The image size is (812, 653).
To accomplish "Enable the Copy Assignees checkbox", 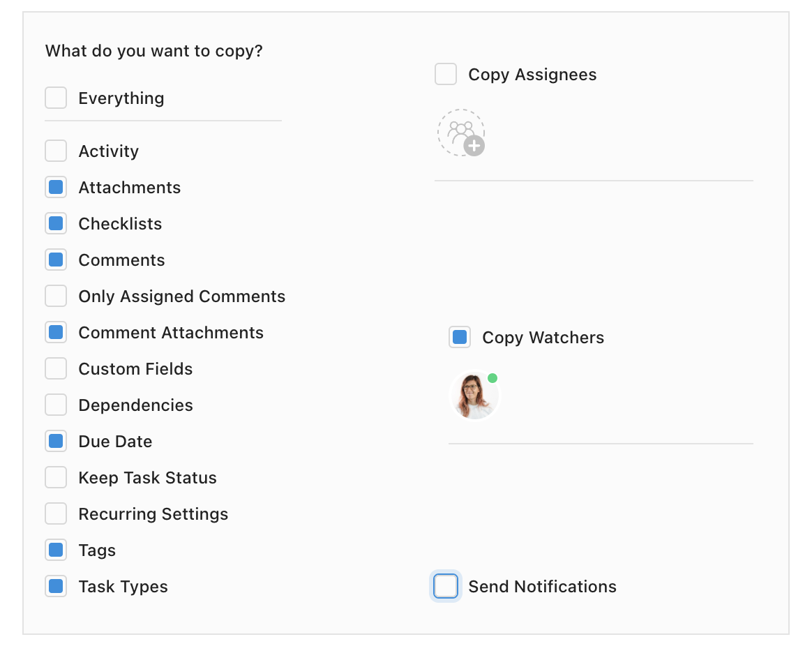I will 446,74.
